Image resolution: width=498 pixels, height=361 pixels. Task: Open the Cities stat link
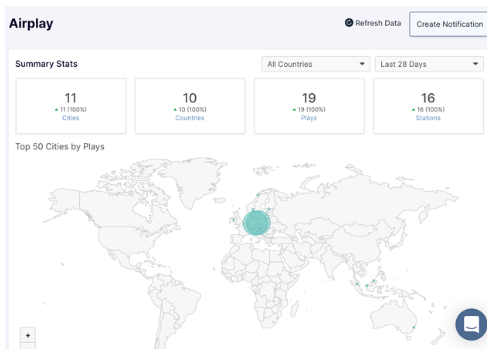click(x=70, y=118)
